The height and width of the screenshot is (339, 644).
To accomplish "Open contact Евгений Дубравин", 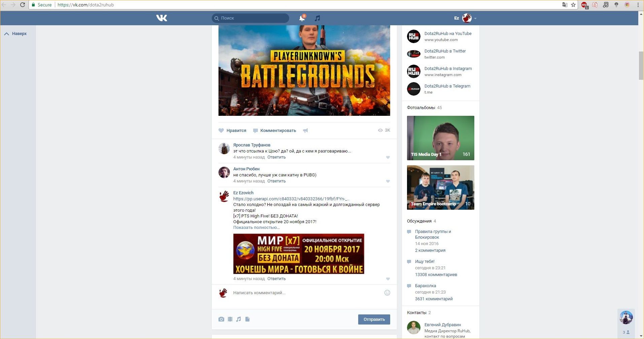I will [443, 325].
